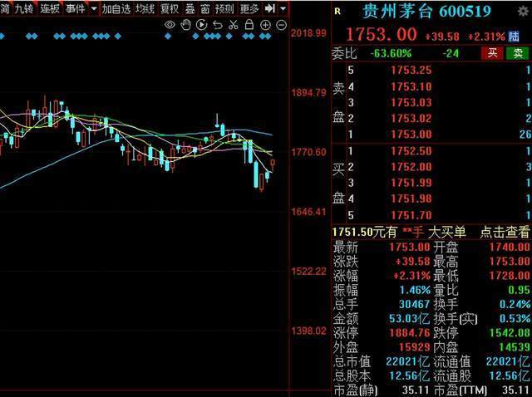Open the settings gear next to 600519
This screenshot has width=532, height=397.
click(x=523, y=11)
